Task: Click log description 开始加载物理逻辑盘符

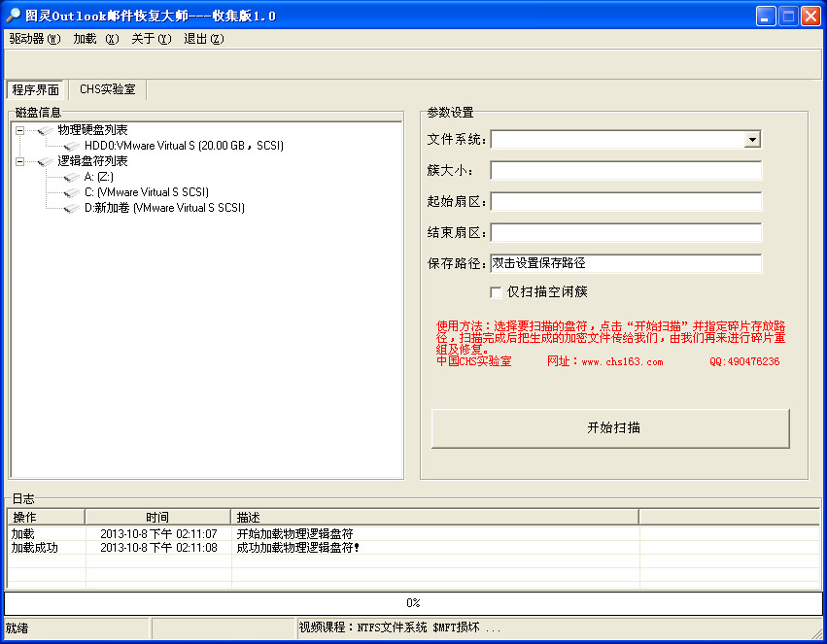Action: coord(294,534)
